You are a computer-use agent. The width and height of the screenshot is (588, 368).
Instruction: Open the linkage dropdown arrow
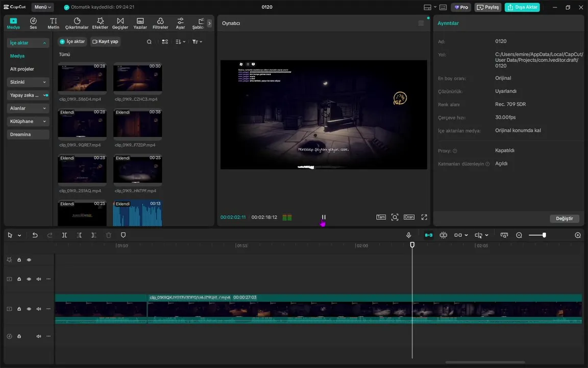[x=466, y=236]
